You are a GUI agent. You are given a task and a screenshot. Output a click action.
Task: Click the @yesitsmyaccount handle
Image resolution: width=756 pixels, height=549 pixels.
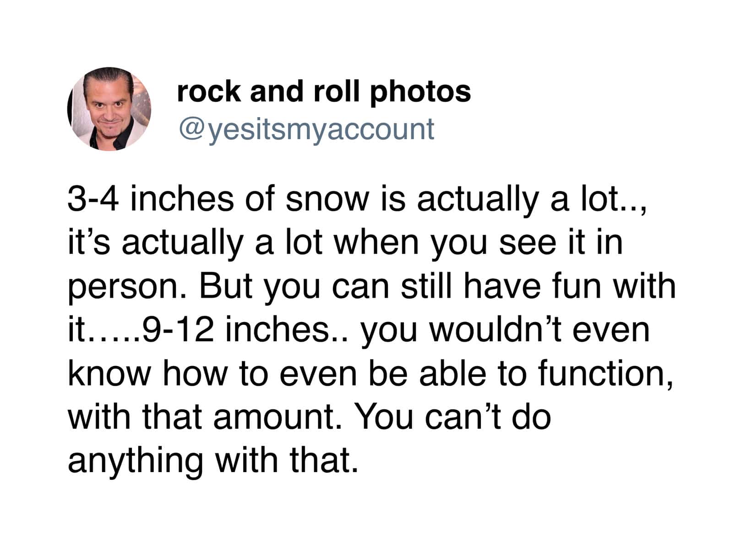(x=306, y=129)
